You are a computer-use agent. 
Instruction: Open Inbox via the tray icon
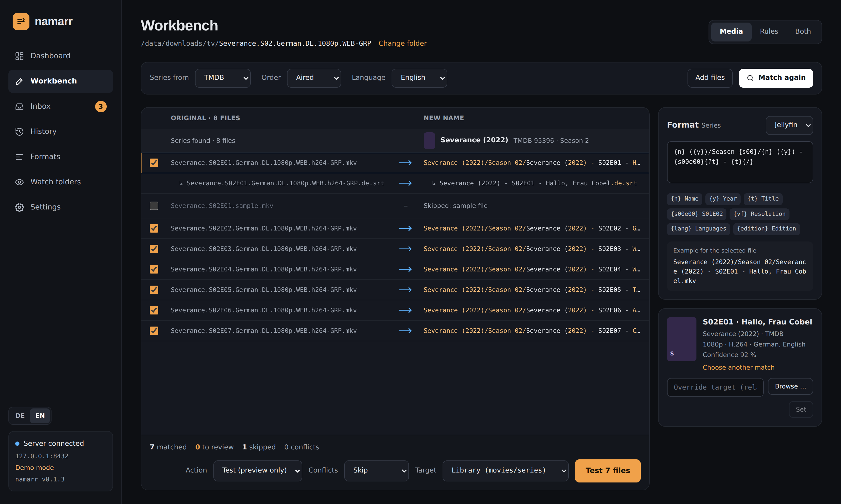19,106
